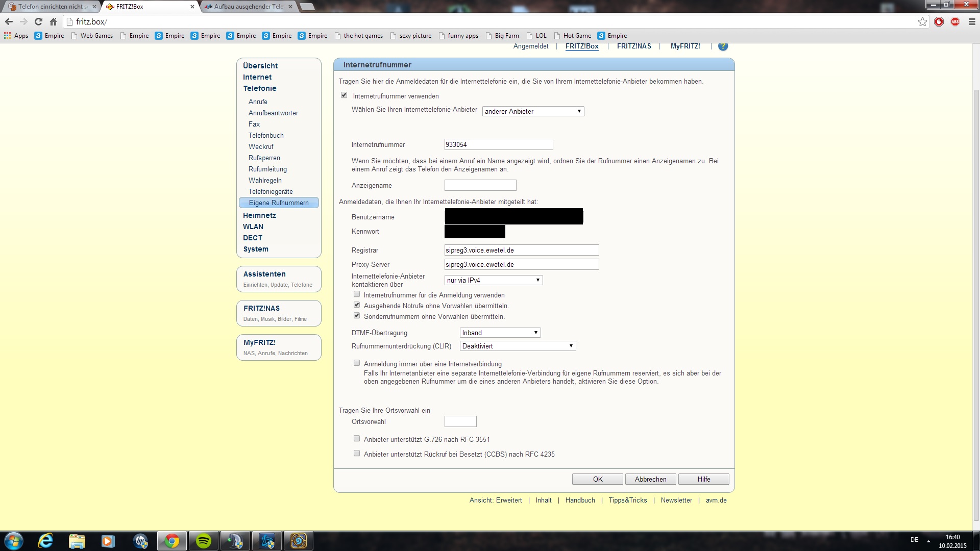Open the Chrome menu hamburger icon
Screen dimensions: 980x551
(972, 21)
